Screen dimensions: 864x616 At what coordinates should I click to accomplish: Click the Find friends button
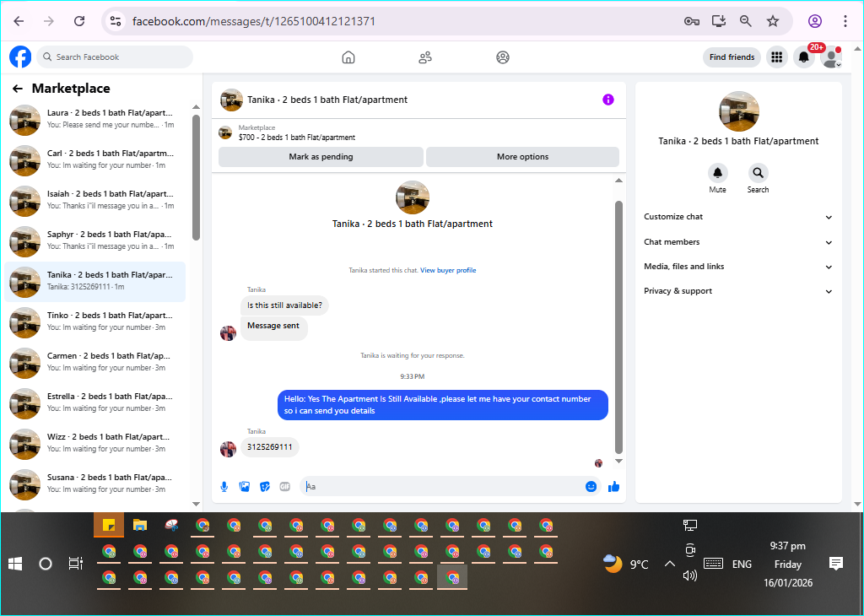732,57
